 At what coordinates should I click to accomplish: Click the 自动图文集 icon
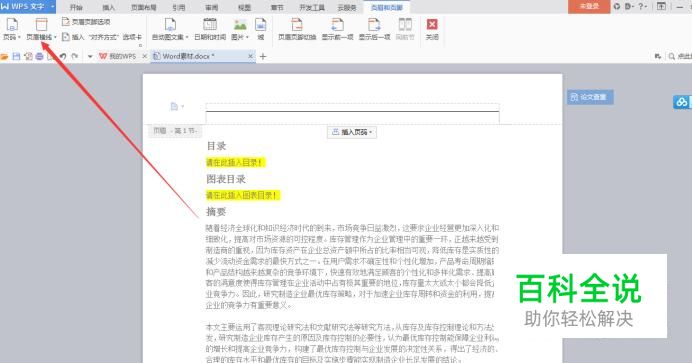click(x=170, y=25)
